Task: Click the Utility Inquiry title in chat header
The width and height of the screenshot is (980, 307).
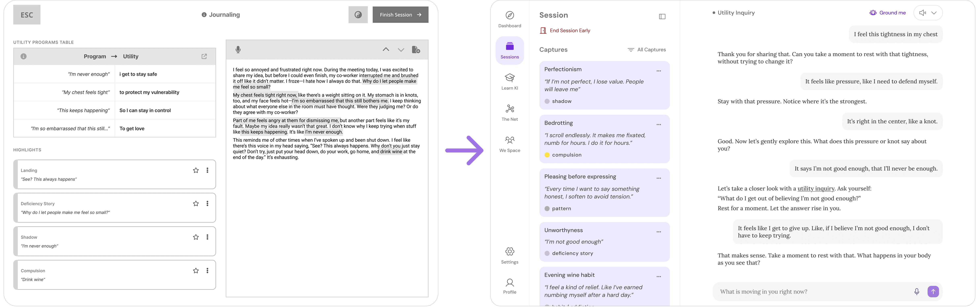Action: pyautogui.click(x=736, y=12)
